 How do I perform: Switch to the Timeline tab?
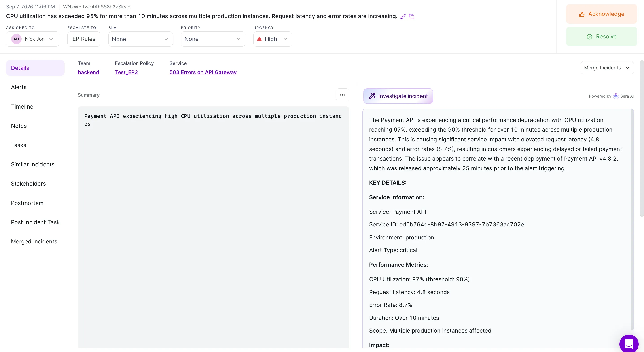click(x=22, y=107)
